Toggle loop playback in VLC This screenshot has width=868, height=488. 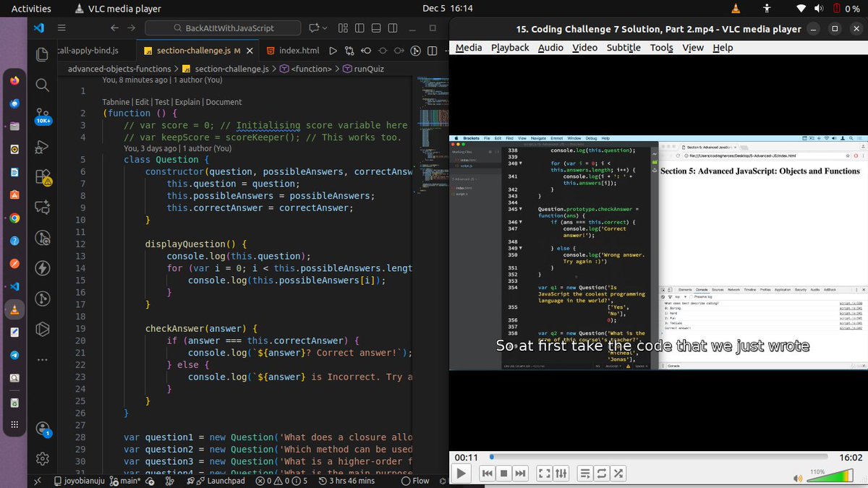601,473
